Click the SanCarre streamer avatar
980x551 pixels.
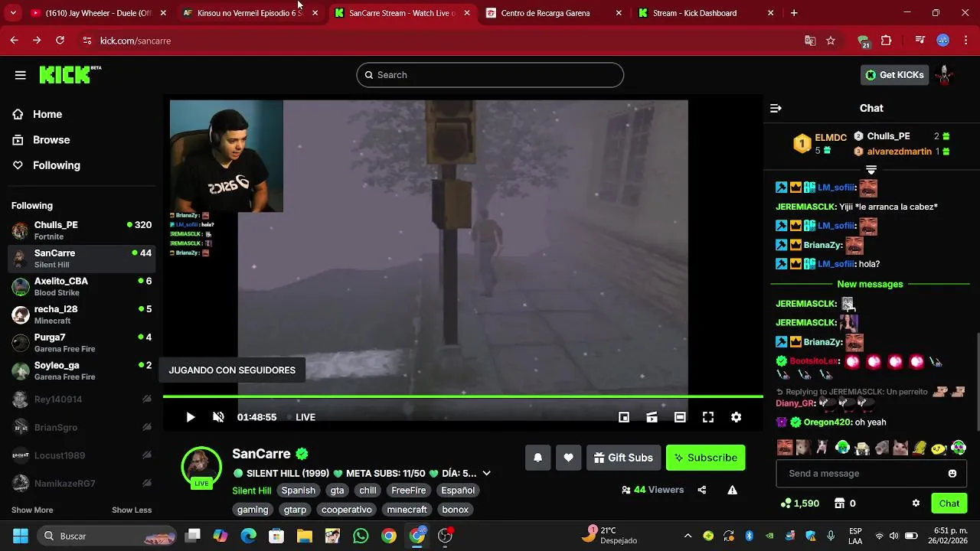coord(201,466)
